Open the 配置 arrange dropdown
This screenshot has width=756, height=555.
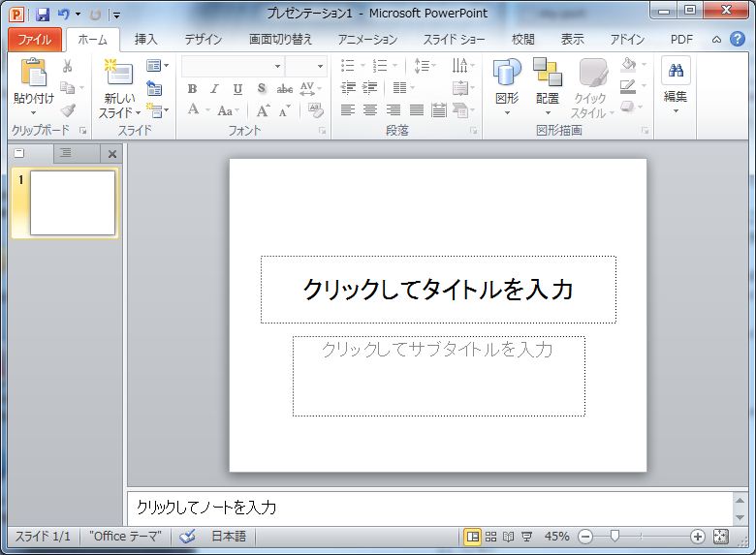[x=548, y=87]
